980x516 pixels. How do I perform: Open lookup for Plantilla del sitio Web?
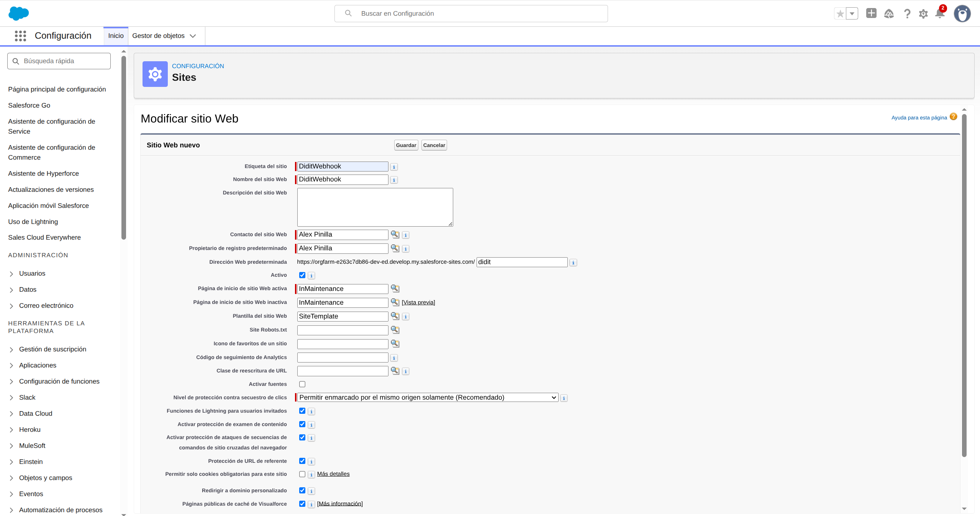395,316
